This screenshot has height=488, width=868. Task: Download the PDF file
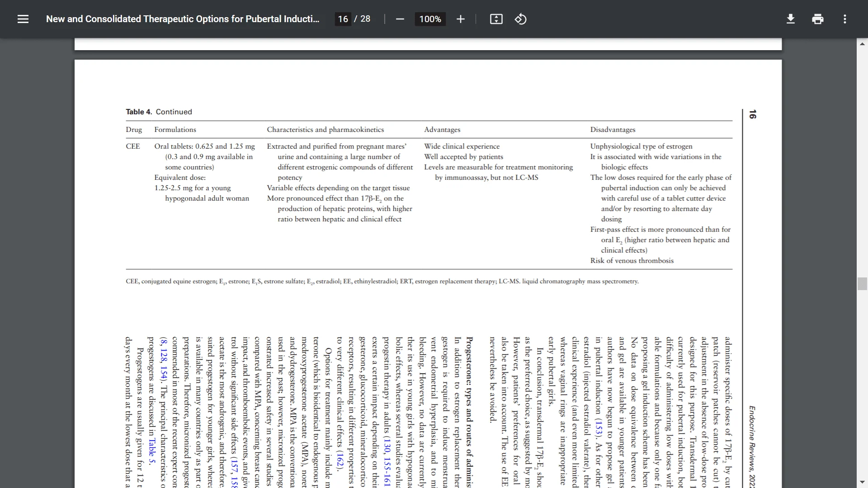pyautogui.click(x=790, y=19)
